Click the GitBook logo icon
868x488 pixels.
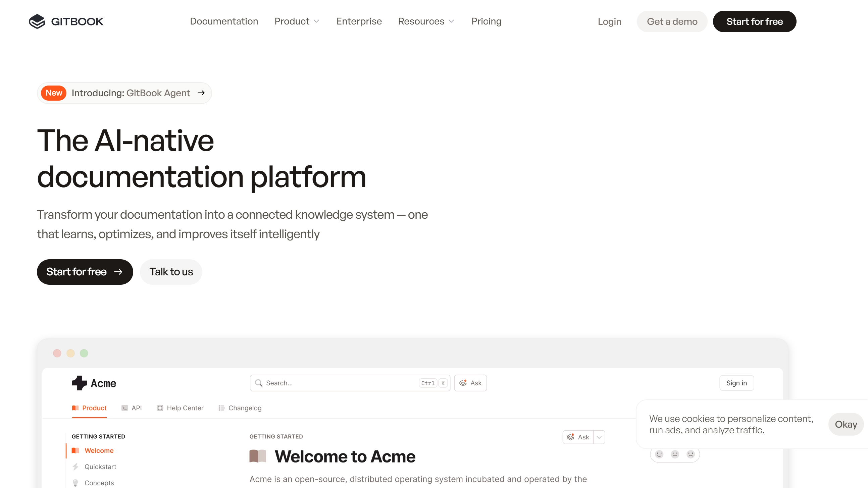37,21
